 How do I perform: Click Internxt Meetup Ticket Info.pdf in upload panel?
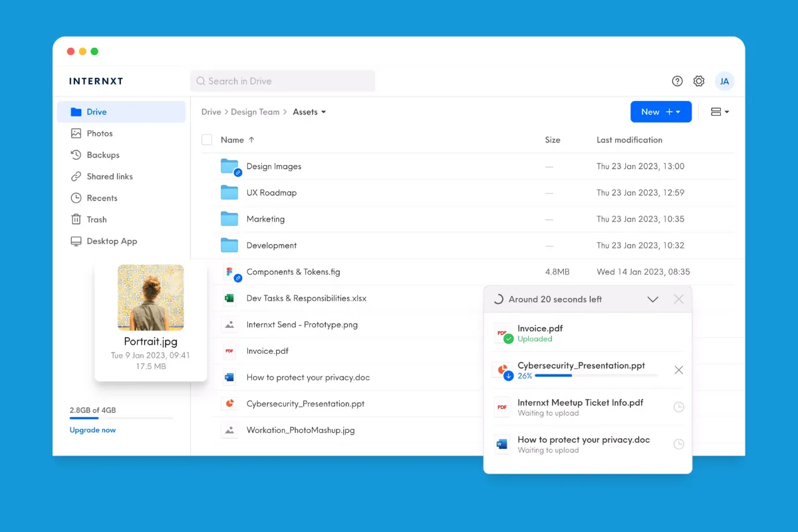point(581,402)
